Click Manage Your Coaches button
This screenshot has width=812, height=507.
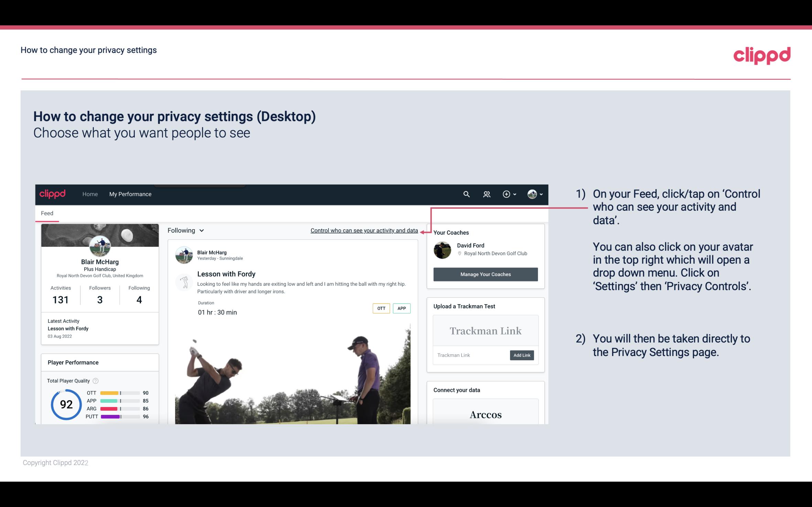pyautogui.click(x=486, y=274)
